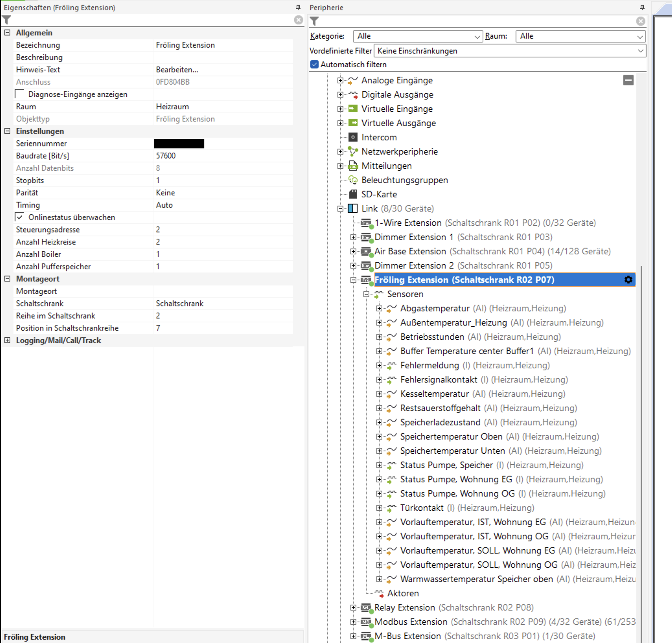Collapse the Montageort section
Screen dimensions: 672x643
point(7,278)
